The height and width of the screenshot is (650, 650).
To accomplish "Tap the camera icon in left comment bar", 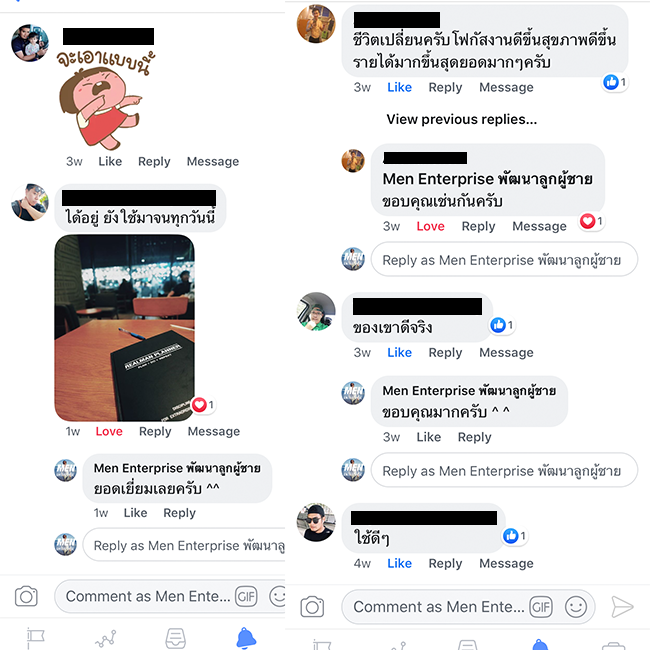I will (26, 597).
